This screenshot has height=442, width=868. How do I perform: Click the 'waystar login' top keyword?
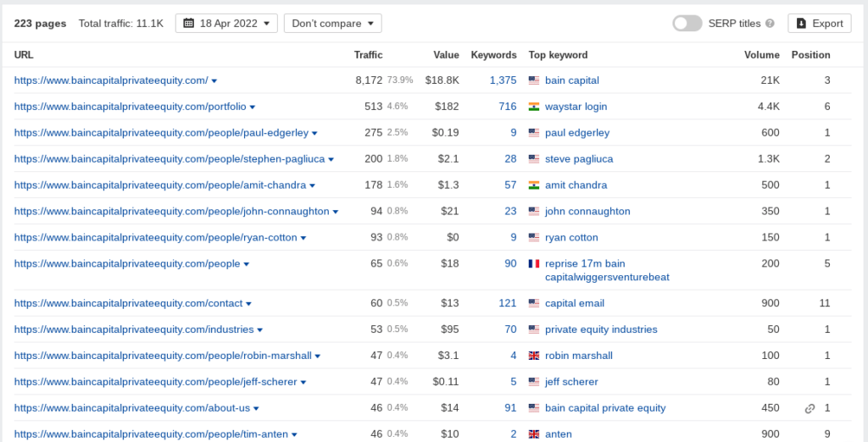coord(576,106)
